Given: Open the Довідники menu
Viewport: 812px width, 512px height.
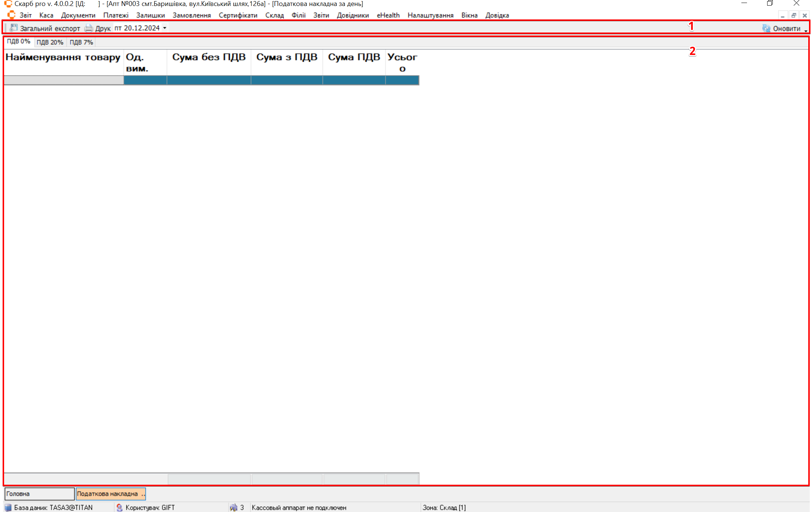Looking at the screenshot, I should pyautogui.click(x=352, y=15).
